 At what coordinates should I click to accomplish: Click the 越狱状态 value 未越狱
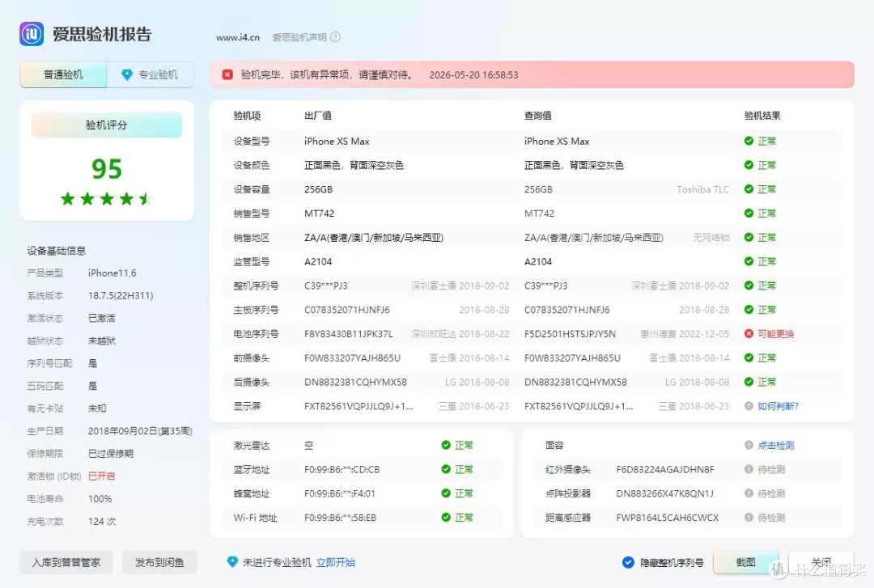(x=101, y=341)
